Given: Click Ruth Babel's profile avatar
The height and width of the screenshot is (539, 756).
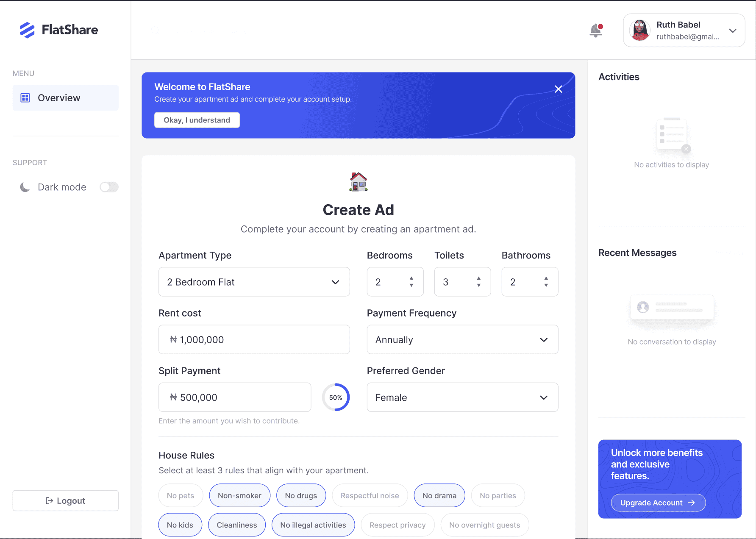Looking at the screenshot, I should pyautogui.click(x=640, y=31).
